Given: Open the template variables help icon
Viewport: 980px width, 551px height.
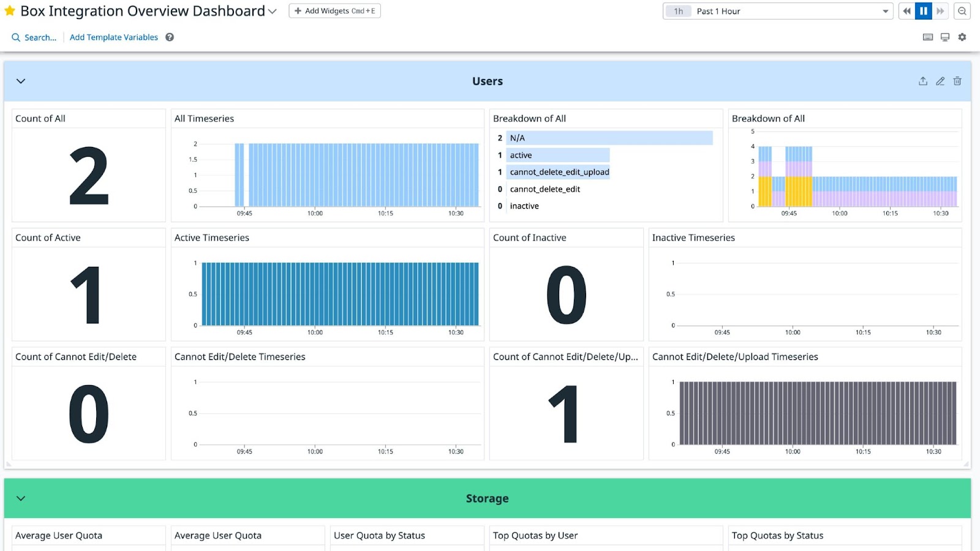Looking at the screenshot, I should [170, 37].
